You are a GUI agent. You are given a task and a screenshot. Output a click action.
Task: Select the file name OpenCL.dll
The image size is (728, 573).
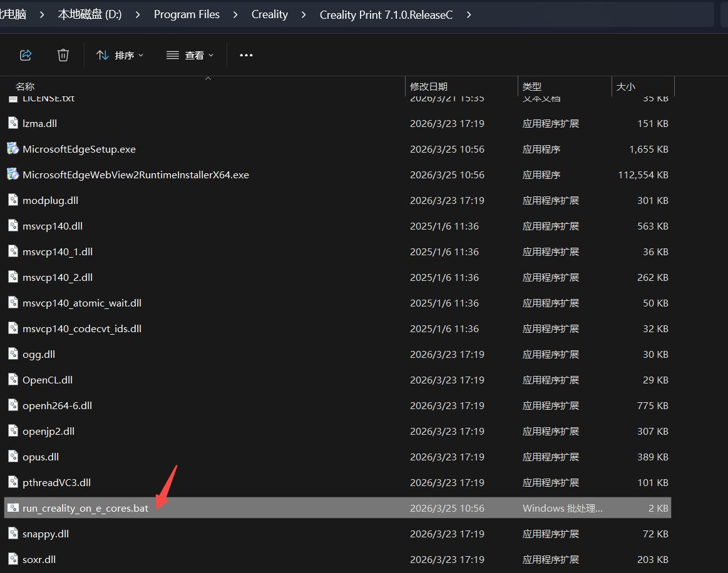point(48,380)
